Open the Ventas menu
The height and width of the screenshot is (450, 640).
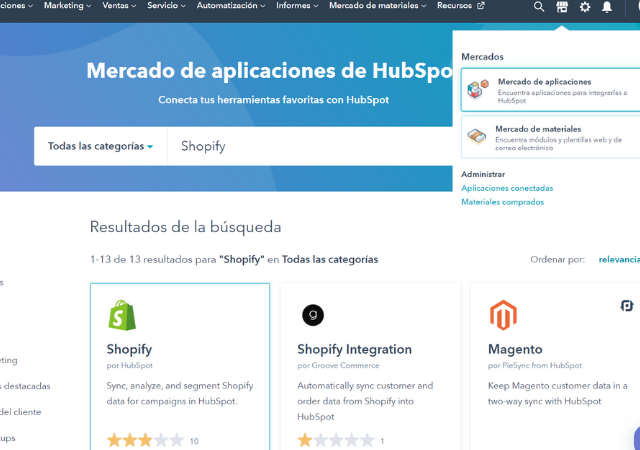tap(119, 6)
